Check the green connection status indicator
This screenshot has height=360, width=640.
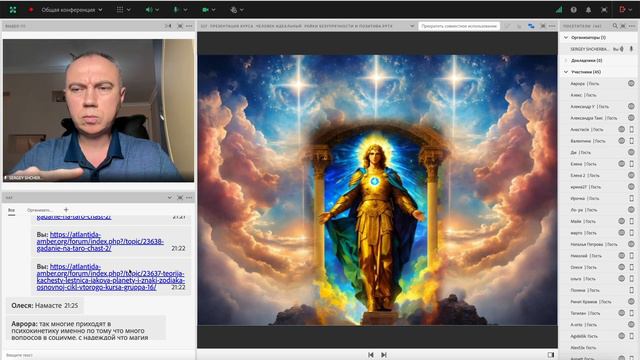(559, 9)
